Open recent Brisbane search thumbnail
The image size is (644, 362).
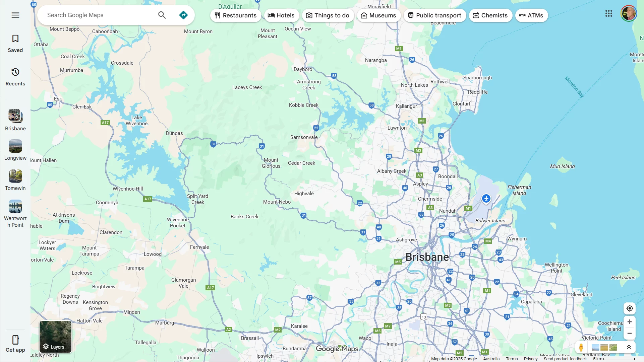click(15, 116)
